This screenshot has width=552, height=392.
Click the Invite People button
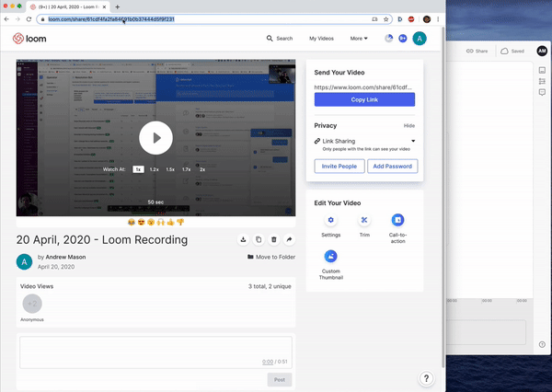[339, 167]
